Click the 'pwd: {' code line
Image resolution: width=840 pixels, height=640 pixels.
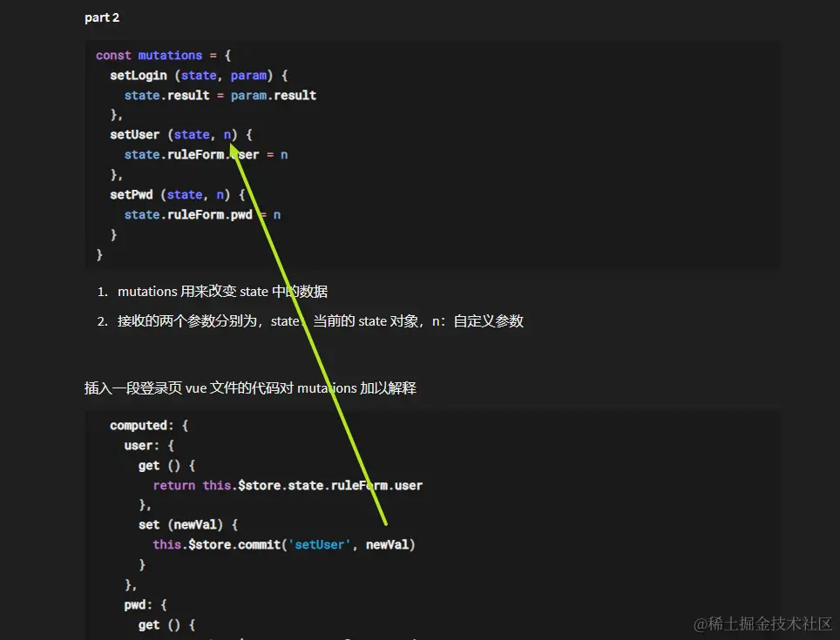[x=146, y=604]
